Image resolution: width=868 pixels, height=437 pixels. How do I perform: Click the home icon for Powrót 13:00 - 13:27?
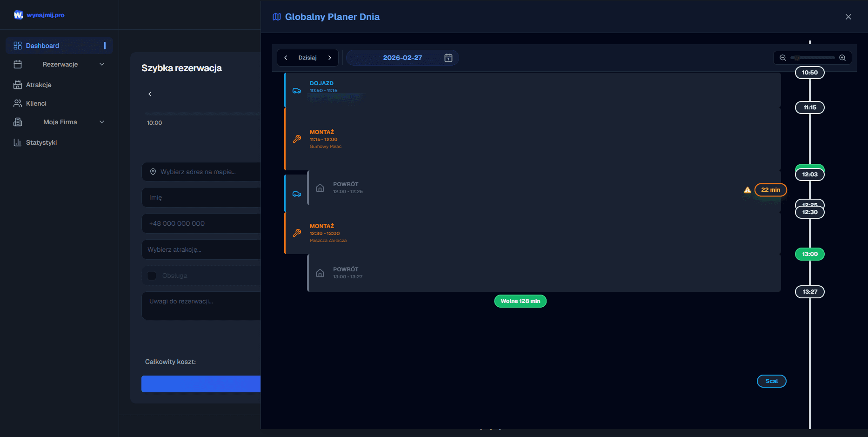pos(320,273)
